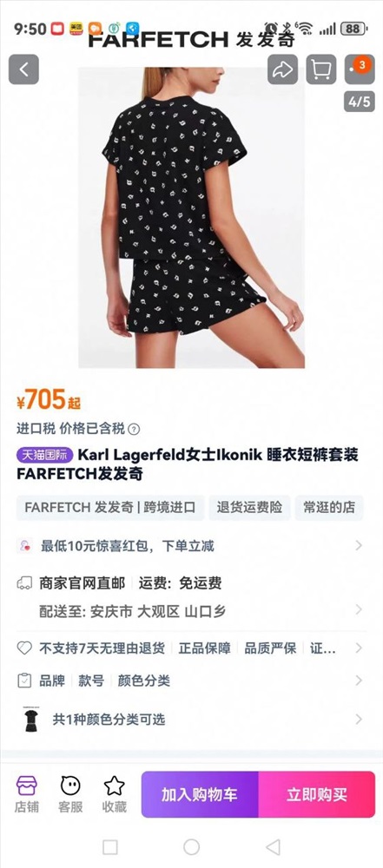Viewport: 383px width, 868px height.
Task: Expand delivery address 安庆市 大观区 chevron
Action: [x=359, y=610]
